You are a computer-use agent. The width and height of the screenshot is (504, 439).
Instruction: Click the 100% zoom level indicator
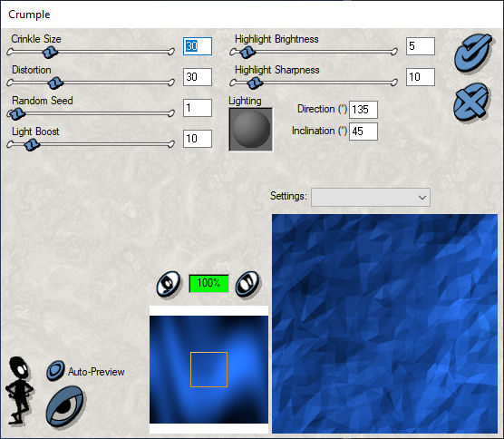click(x=208, y=283)
